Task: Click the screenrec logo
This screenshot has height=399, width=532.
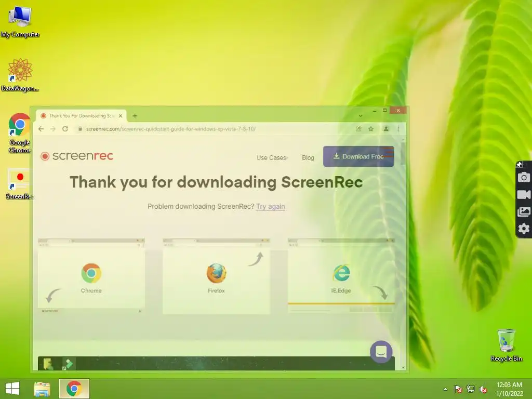Action: (77, 156)
